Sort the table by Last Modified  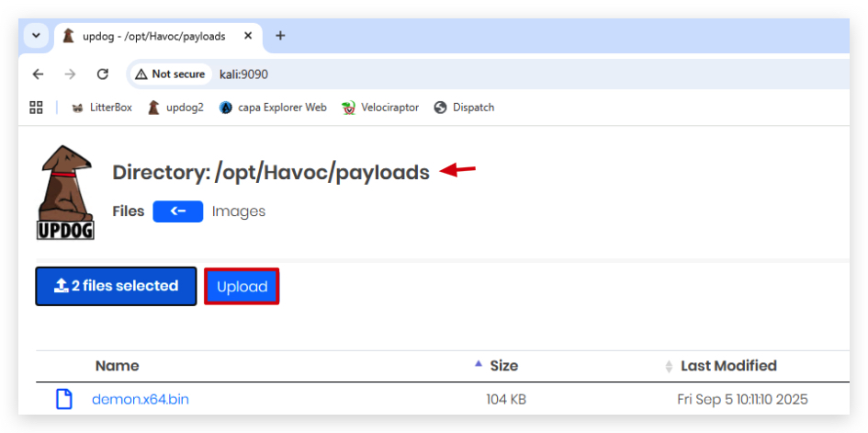click(x=728, y=366)
